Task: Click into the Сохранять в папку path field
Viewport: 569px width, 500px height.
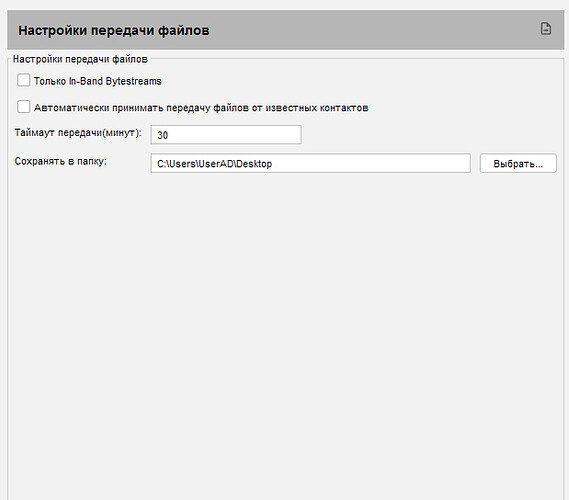Action: pyautogui.click(x=311, y=163)
